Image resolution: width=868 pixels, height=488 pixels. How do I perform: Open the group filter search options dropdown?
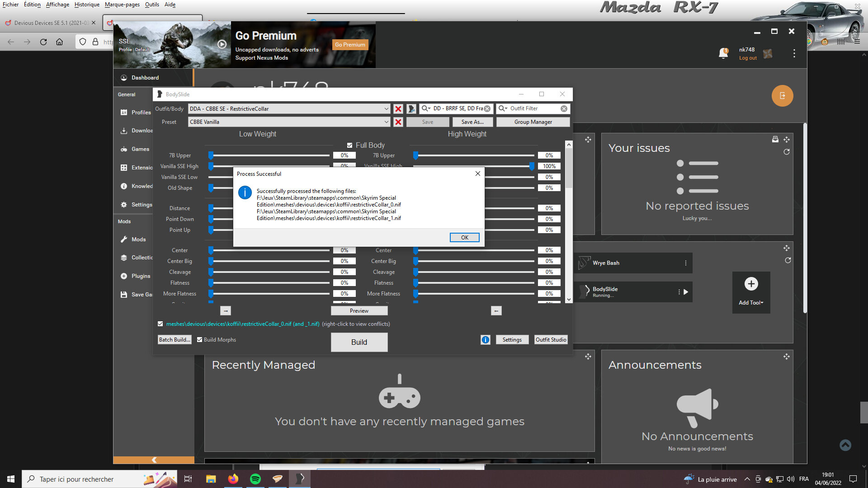(x=426, y=109)
